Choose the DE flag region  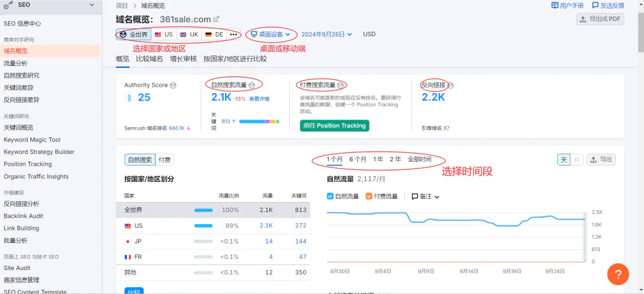214,35
